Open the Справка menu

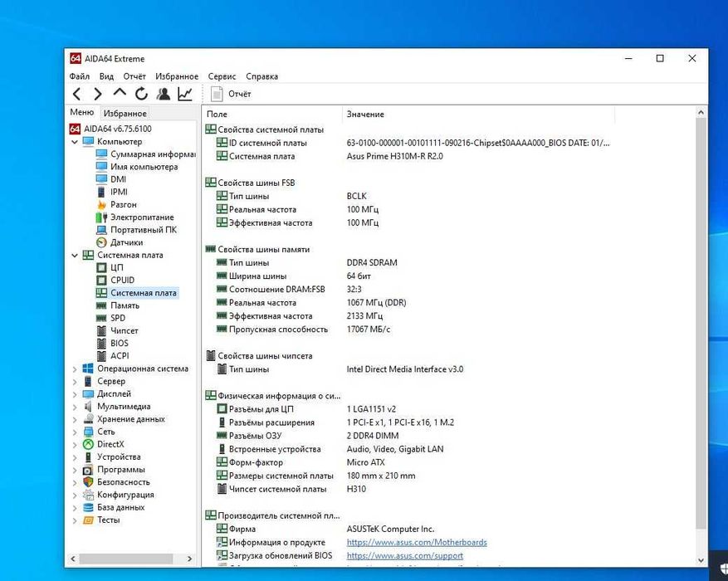[261, 76]
